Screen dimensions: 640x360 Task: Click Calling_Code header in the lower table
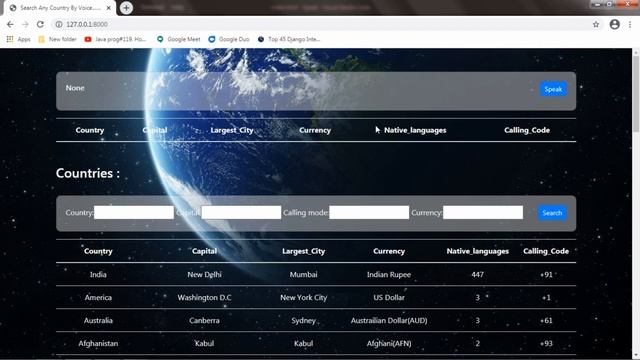(546, 251)
